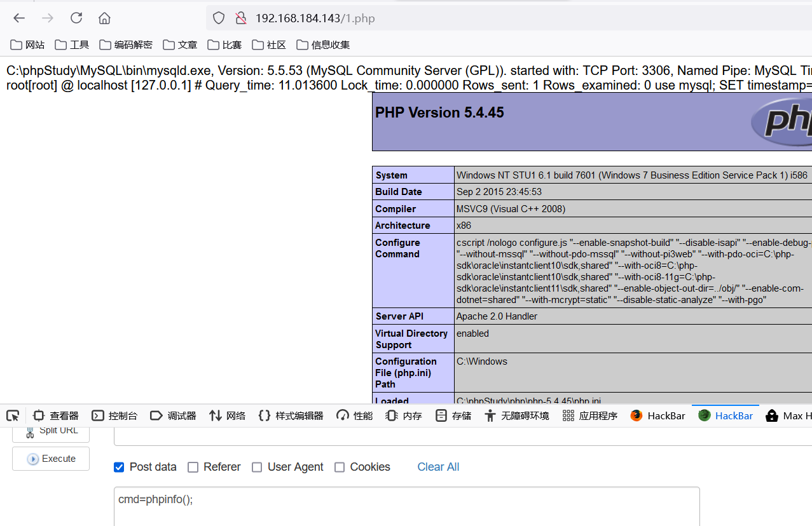Open the HackBar tab with the orange icon
This screenshot has width=812, height=526.
(x=658, y=415)
